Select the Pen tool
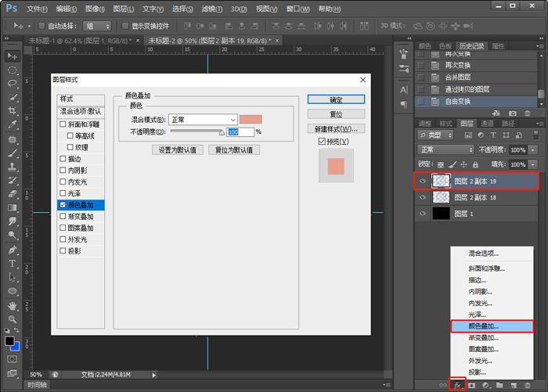The image size is (548, 392). click(13, 250)
